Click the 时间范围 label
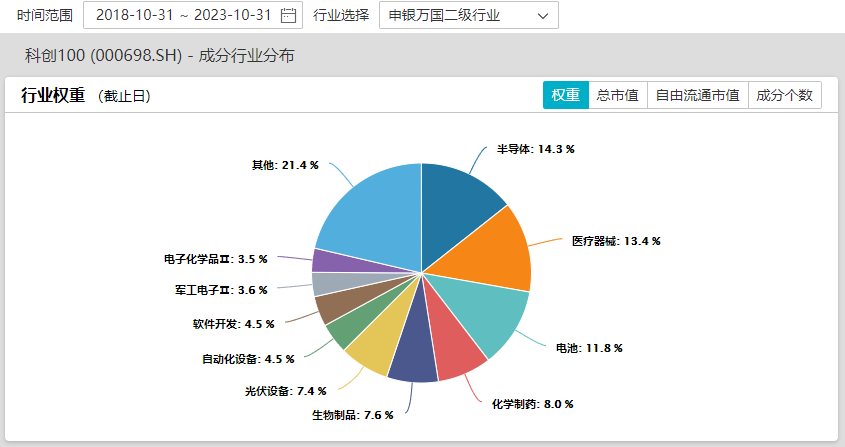 [x=45, y=15]
